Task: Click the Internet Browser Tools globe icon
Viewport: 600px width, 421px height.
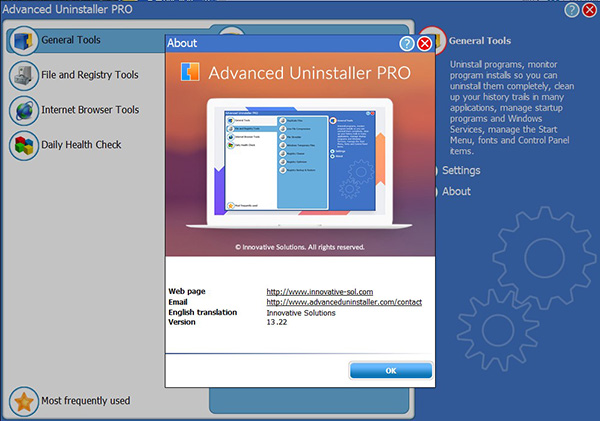Action: (x=23, y=111)
